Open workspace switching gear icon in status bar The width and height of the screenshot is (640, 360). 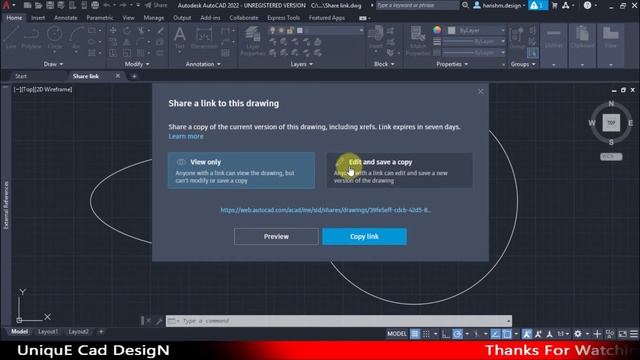[578, 334]
